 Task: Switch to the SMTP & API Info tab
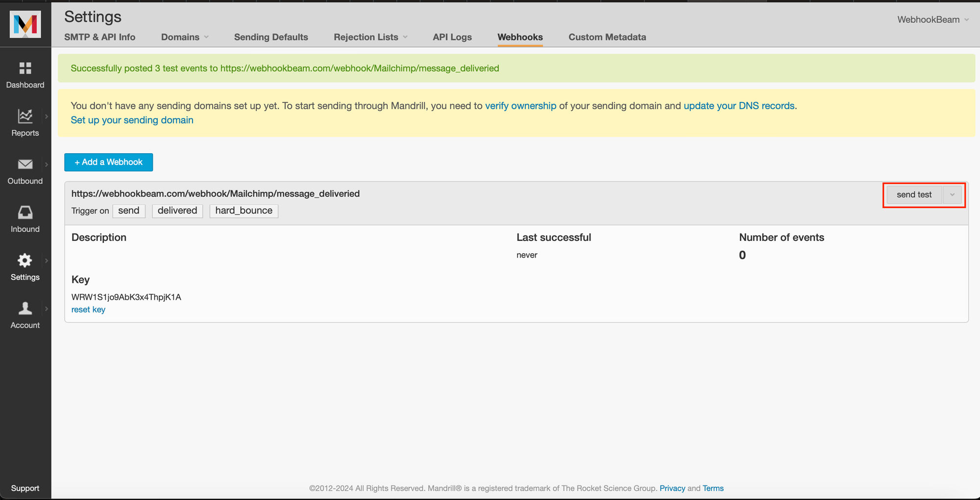[99, 37]
